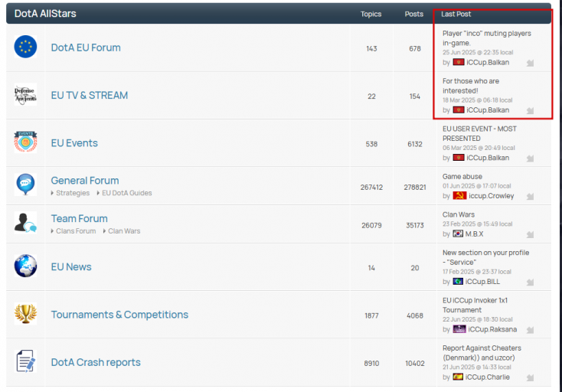The image size is (562, 392).
Task: Click the DotA Crash reports document icon
Action: pyautogui.click(x=25, y=361)
